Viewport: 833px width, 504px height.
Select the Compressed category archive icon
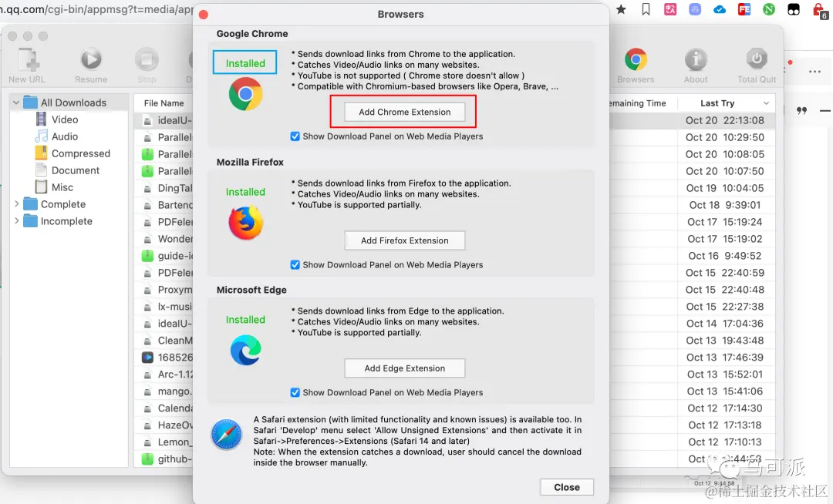41,153
